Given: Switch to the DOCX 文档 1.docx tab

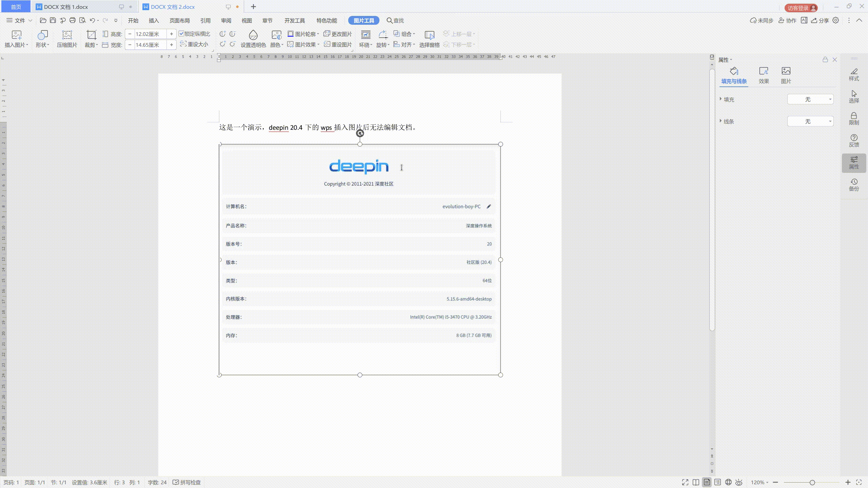Looking at the screenshot, I should pyautogui.click(x=66, y=6).
